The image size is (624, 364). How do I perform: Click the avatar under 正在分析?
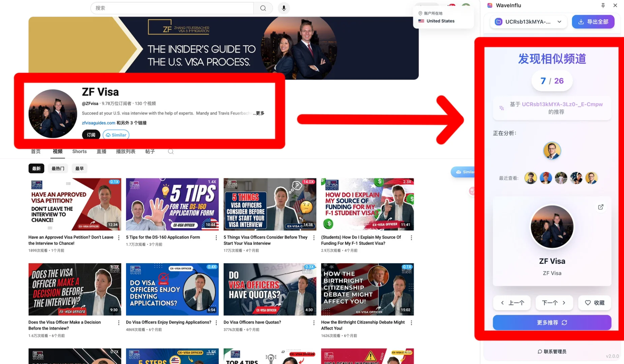(552, 151)
